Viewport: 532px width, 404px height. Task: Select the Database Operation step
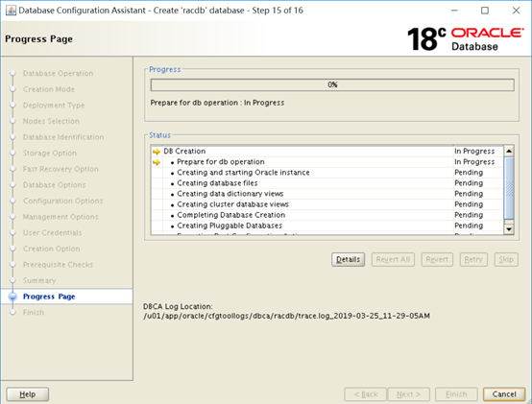(x=58, y=74)
